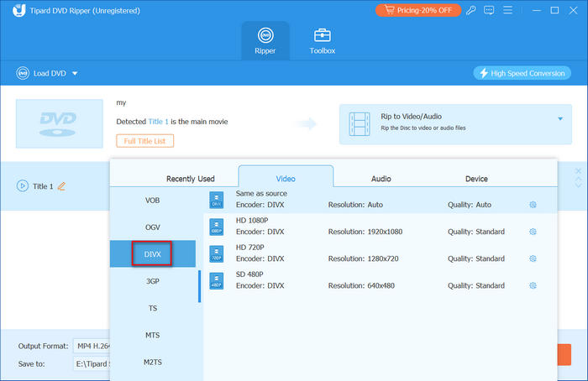Select the TS format

(x=153, y=308)
